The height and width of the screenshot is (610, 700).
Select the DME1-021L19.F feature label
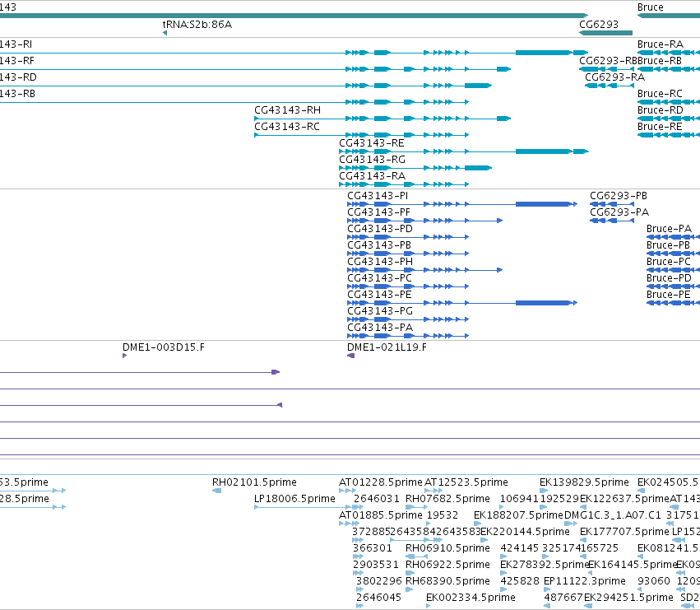(x=387, y=347)
